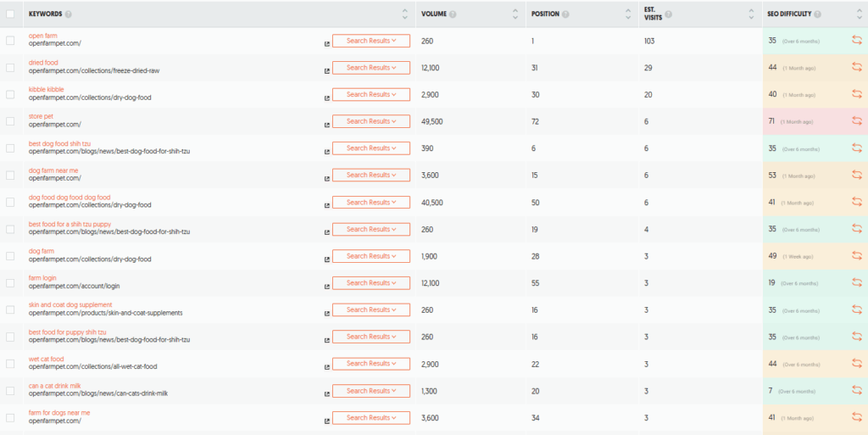This screenshot has height=435, width=868.
Task: Select est. visits value 103
Action: click(x=649, y=41)
